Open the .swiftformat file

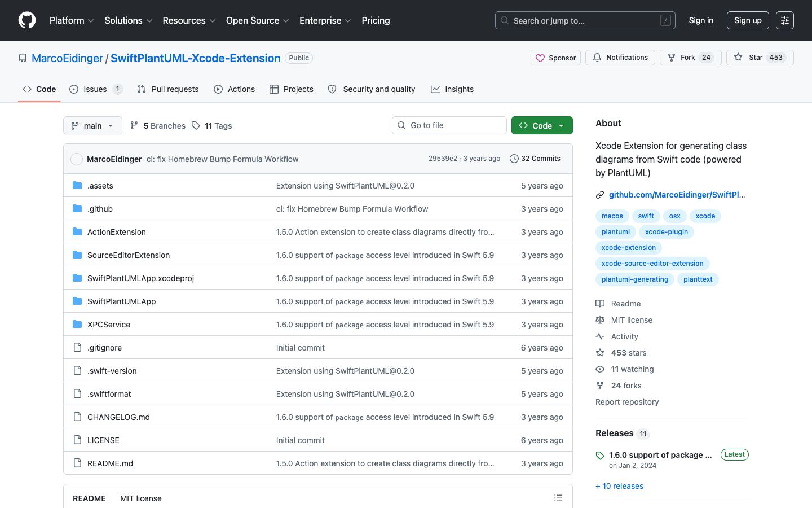click(x=109, y=394)
